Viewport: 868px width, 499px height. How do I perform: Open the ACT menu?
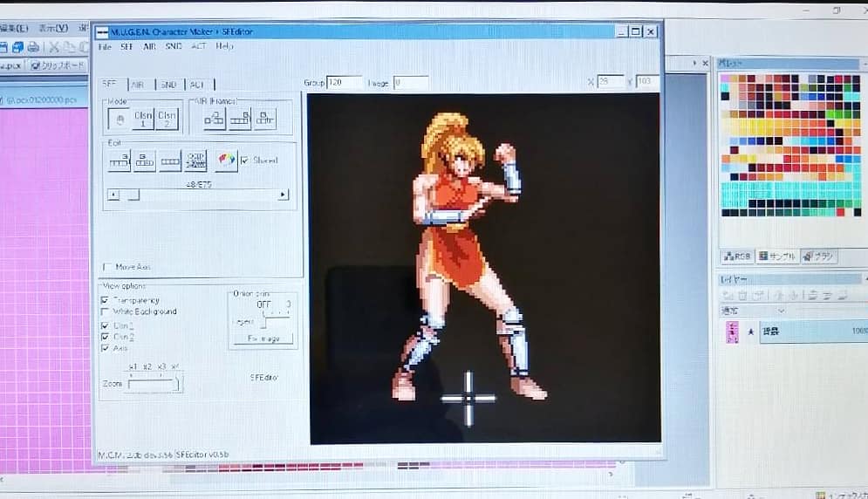point(199,46)
